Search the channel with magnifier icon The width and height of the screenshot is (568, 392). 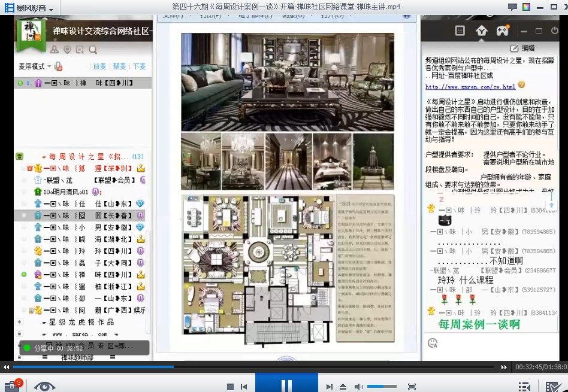click(93, 50)
